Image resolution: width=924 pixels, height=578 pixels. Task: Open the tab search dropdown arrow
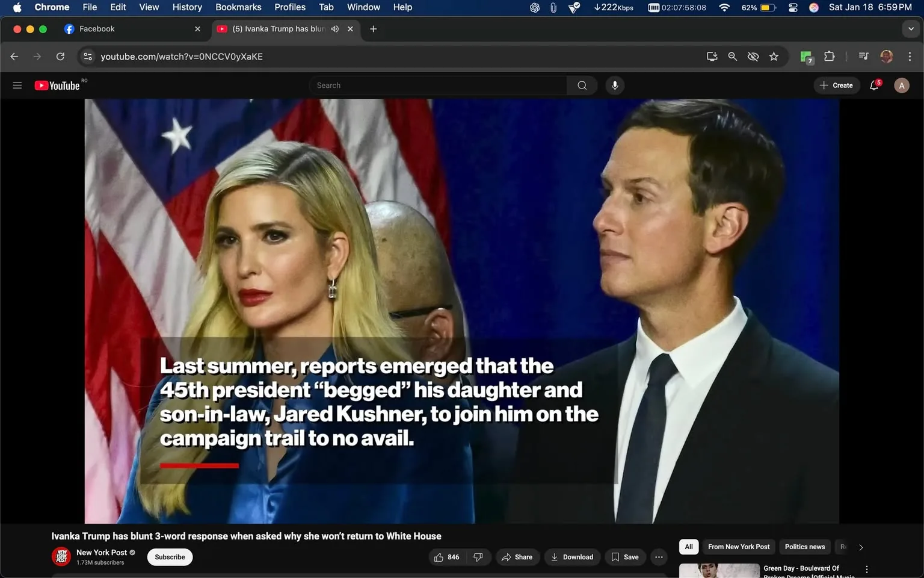pyautogui.click(x=911, y=28)
